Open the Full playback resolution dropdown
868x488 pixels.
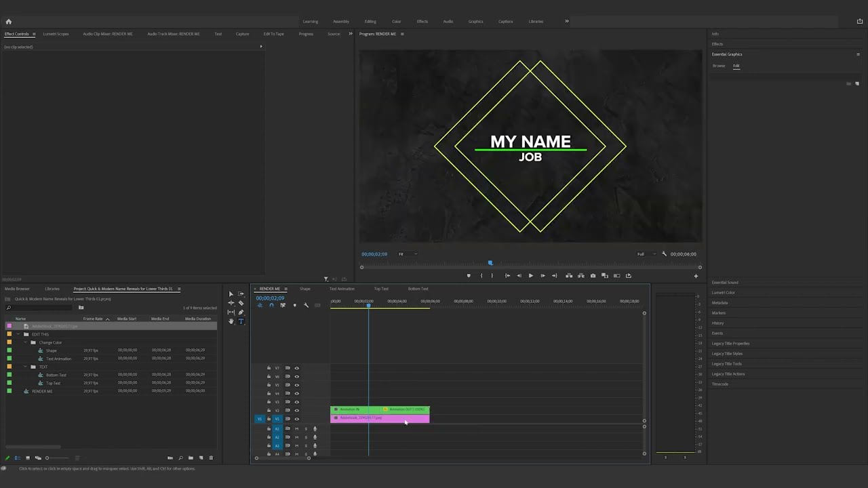[646, 254]
